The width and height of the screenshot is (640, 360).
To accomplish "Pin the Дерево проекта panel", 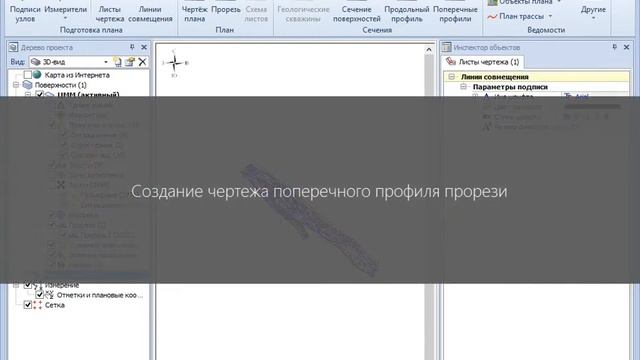I will (x=132, y=47).
